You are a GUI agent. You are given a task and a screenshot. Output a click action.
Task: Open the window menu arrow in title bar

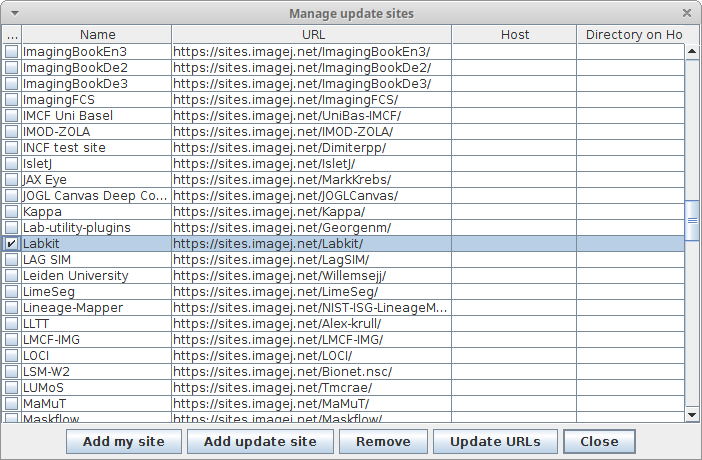(x=15, y=13)
